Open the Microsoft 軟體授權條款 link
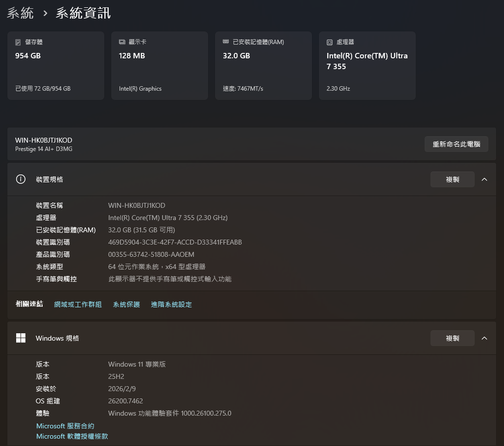504x446 pixels. (x=72, y=436)
